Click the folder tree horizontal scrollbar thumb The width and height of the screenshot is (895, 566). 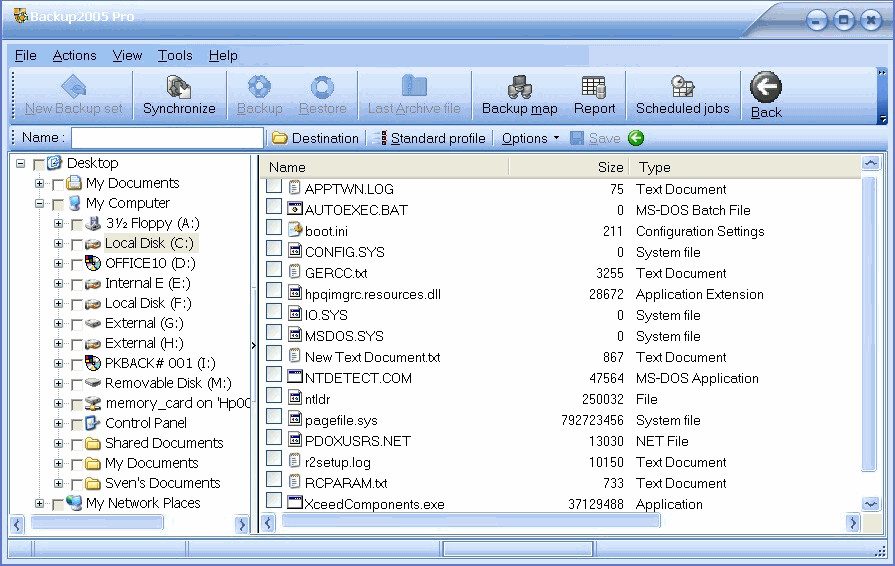click(x=97, y=522)
